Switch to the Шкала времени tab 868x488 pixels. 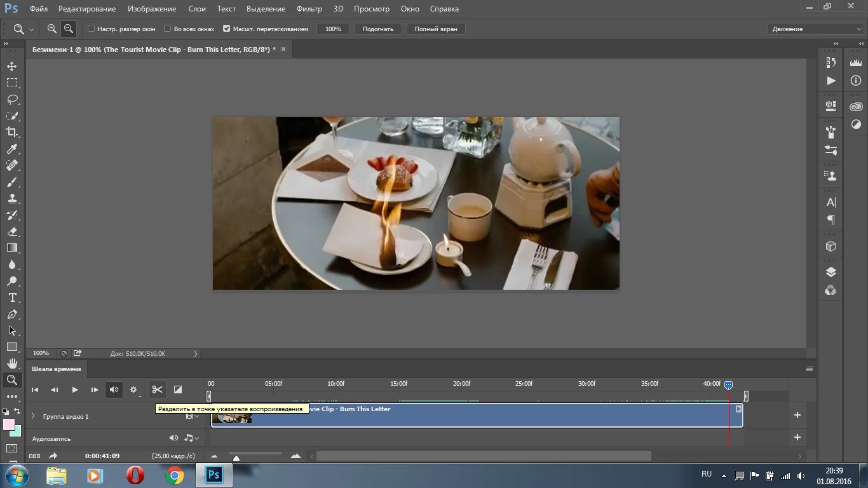pos(57,369)
